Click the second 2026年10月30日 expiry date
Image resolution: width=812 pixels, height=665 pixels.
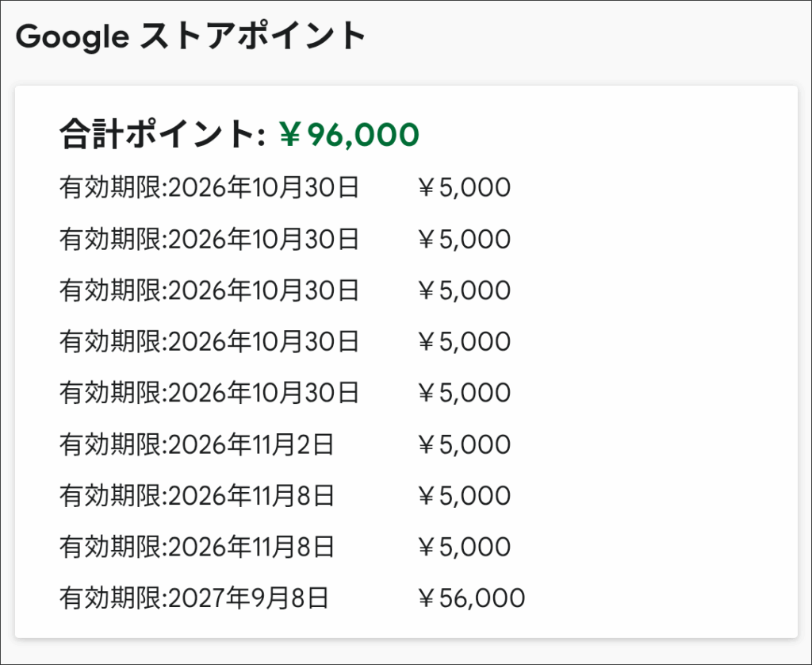pyautogui.click(x=209, y=239)
